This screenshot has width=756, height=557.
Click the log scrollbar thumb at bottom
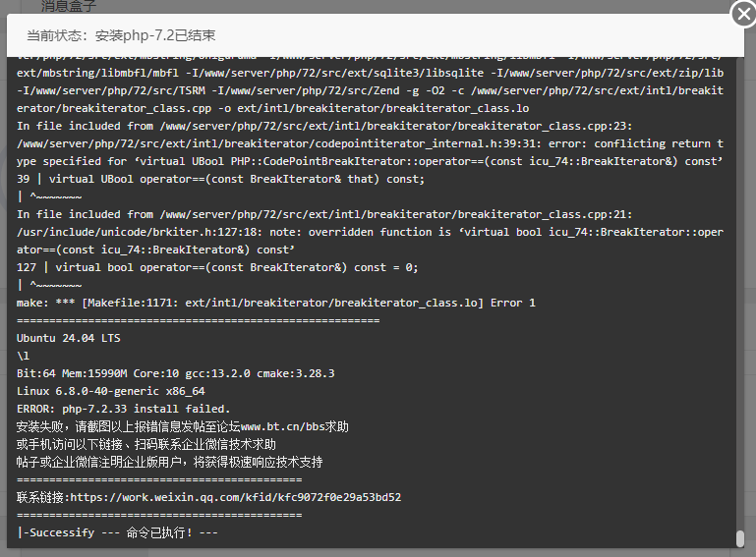tap(740, 538)
